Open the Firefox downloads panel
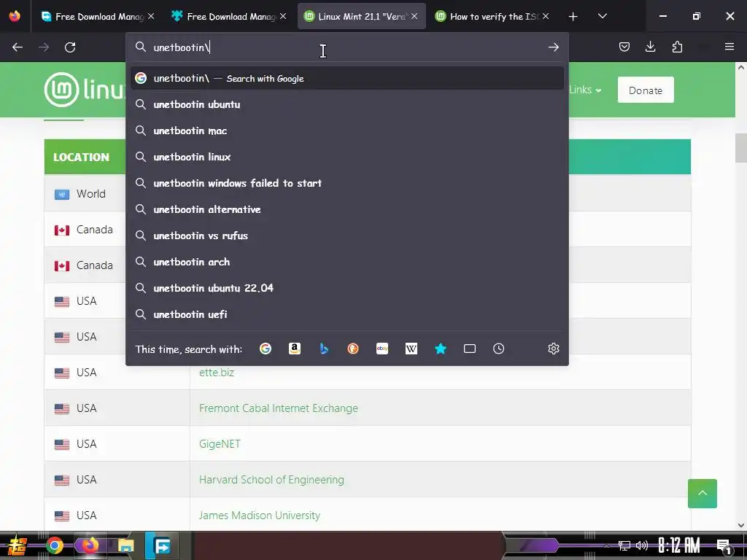The width and height of the screenshot is (747, 560). 650,47
